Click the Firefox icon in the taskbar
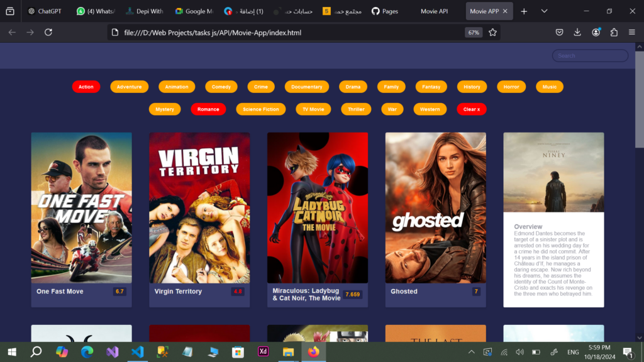Viewport: 644px width, 362px height. pyautogui.click(x=313, y=352)
